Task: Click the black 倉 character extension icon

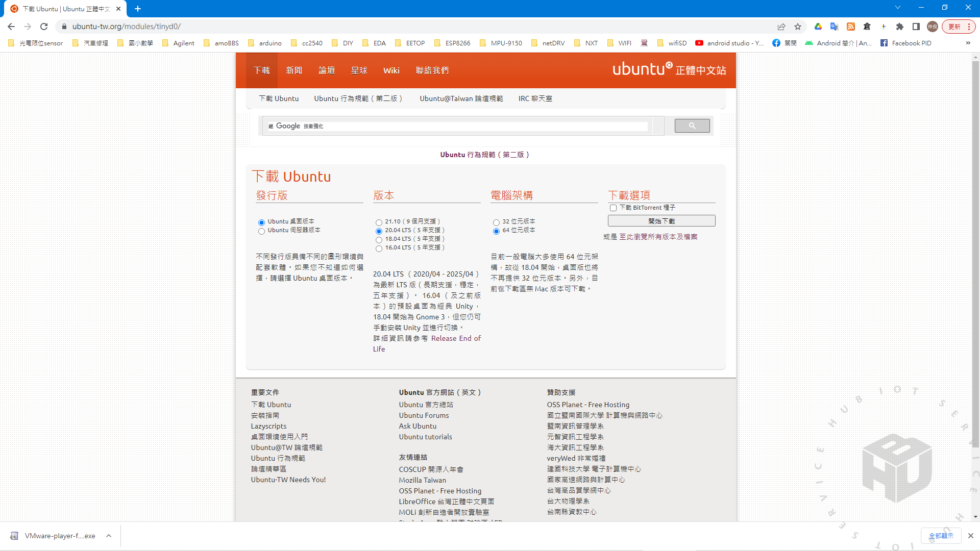Action: coord(867,27)
